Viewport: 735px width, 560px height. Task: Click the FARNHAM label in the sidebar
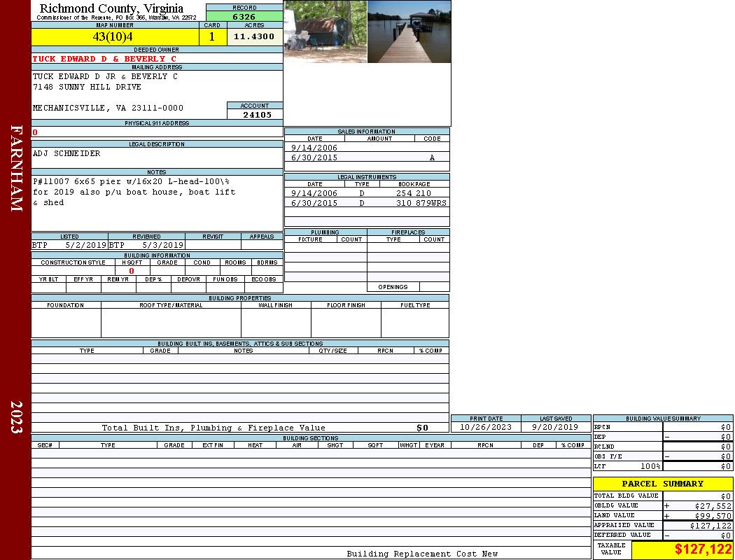(x=17, y=168)
